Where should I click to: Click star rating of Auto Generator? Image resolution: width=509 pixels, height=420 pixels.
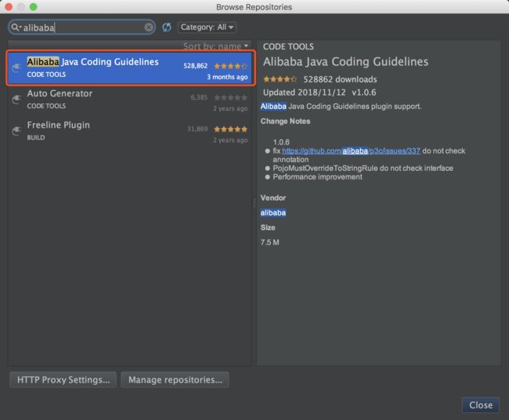(230, 97)
